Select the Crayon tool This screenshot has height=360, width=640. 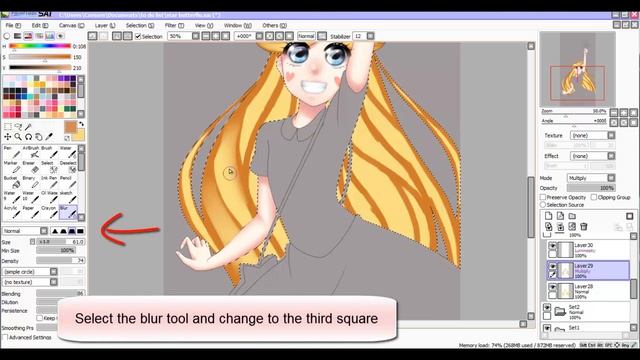(x=49, y=212)
